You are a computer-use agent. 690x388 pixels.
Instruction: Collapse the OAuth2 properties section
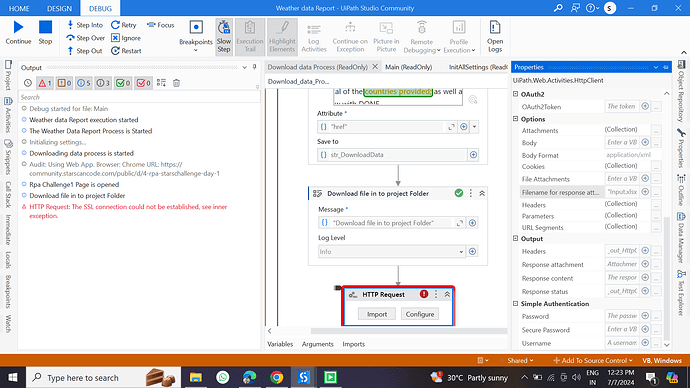tap(515, 94)
